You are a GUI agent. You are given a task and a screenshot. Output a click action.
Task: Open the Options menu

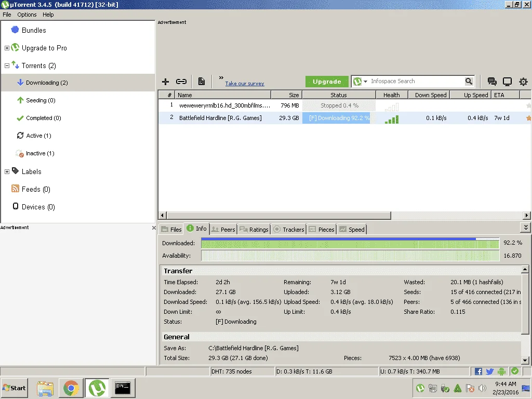coord(27,15)
